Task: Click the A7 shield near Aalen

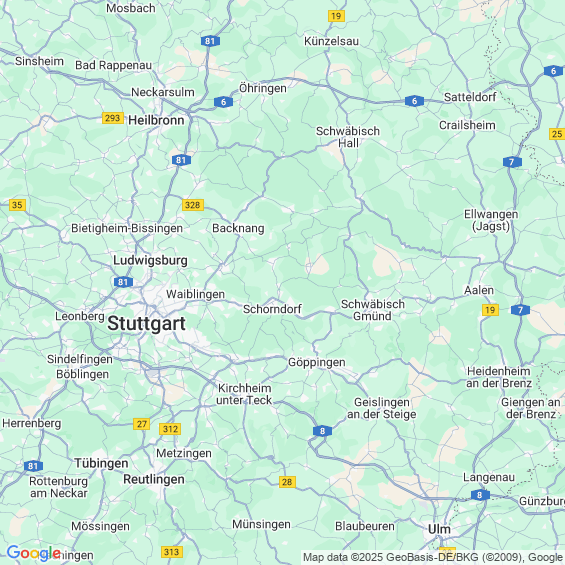Action: (520, 310)
